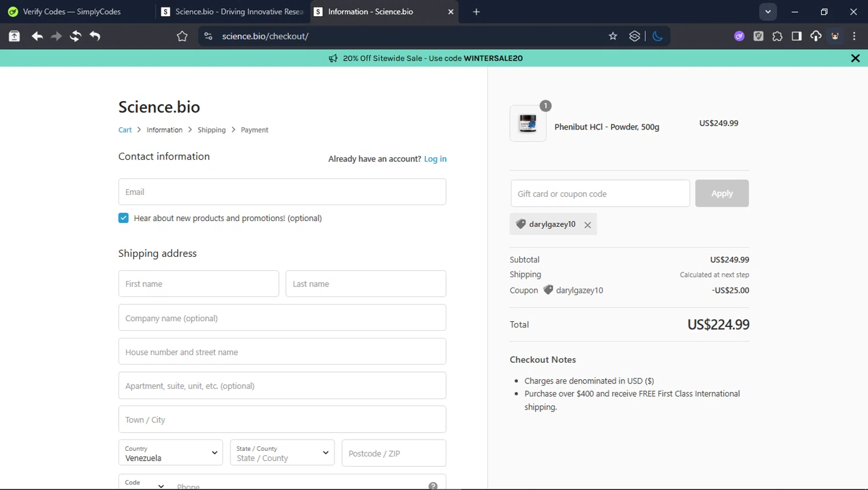Click the Checkout Notes heading
This screenshot has width=868, height=490.
pyautogui.click(x=543, y=360)
